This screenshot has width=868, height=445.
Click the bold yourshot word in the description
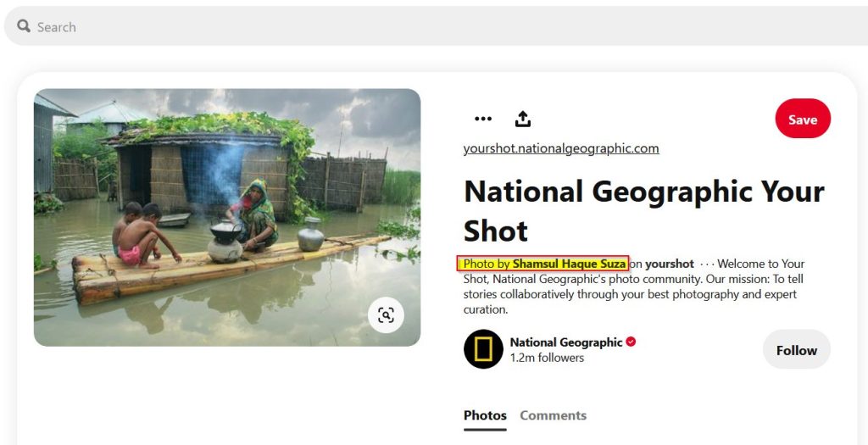click(670, 264)
